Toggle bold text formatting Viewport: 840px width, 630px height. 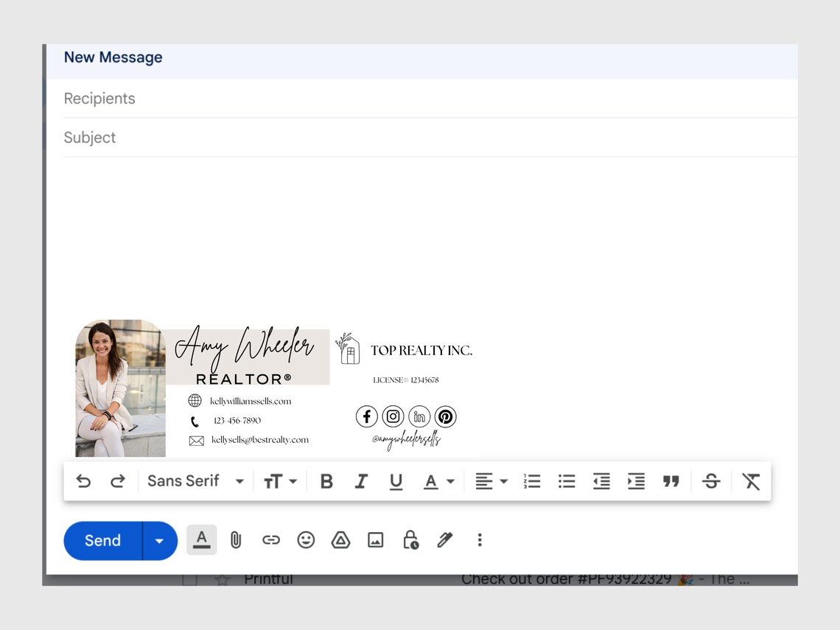326,480
